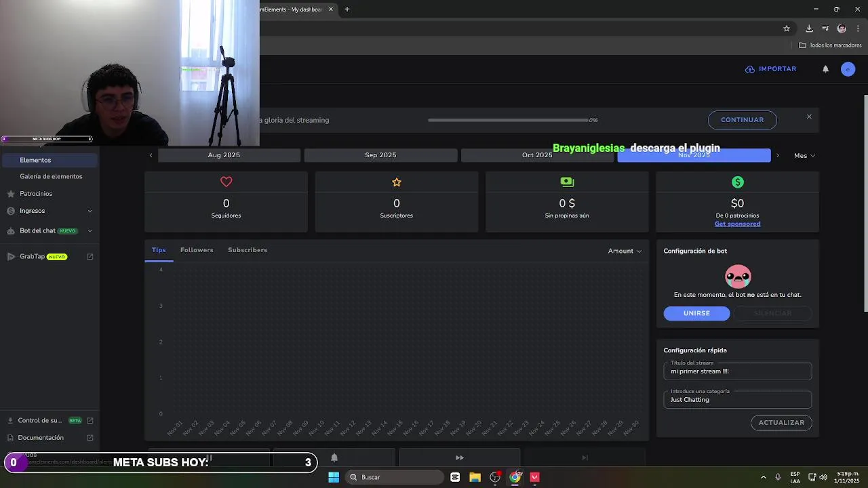The image size is (868, 488).
Task: Open red app icon in taskbar
Action: click(x=535, y=477)
